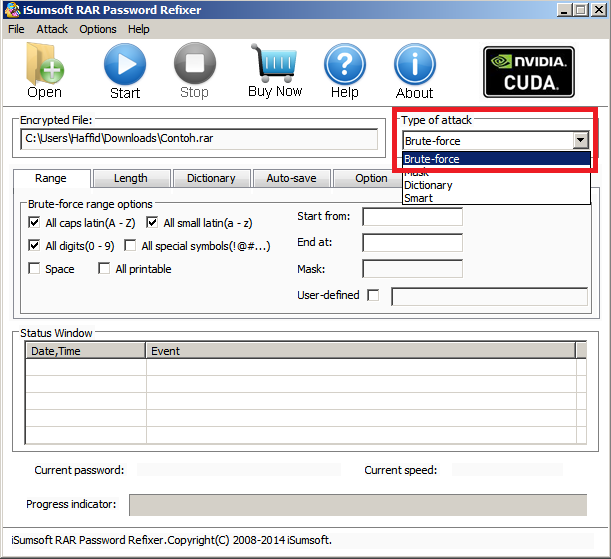Select Brute-force in the dropdown list

tap(496, 159)
